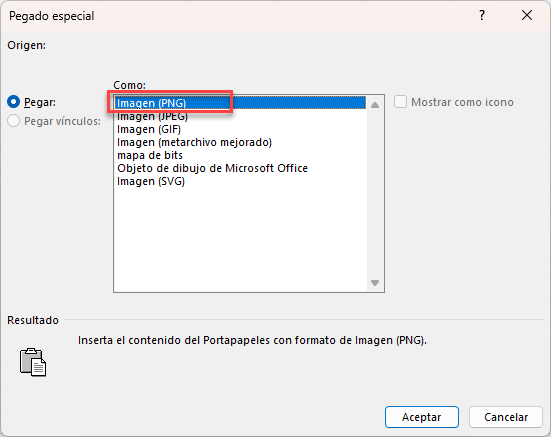Close the Pegado especial dialog
The height and width of the screenshot is (437, 551).
[527, 15]
